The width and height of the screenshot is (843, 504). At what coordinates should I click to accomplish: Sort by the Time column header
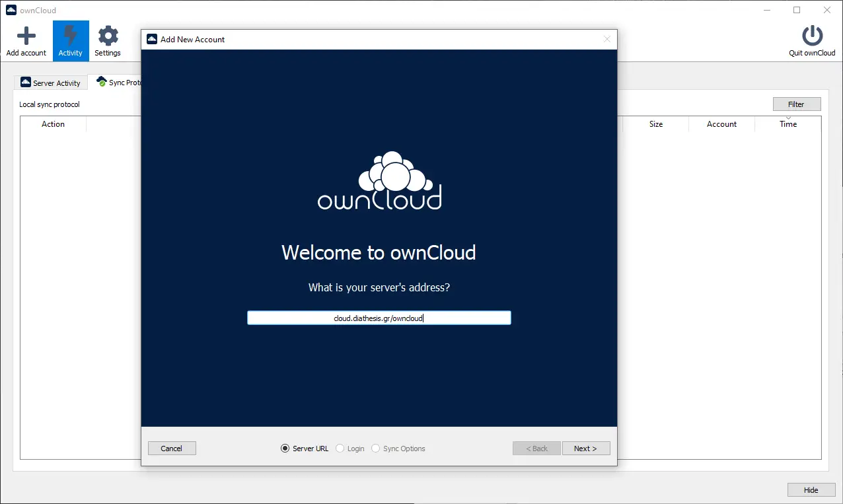(788, 124)
